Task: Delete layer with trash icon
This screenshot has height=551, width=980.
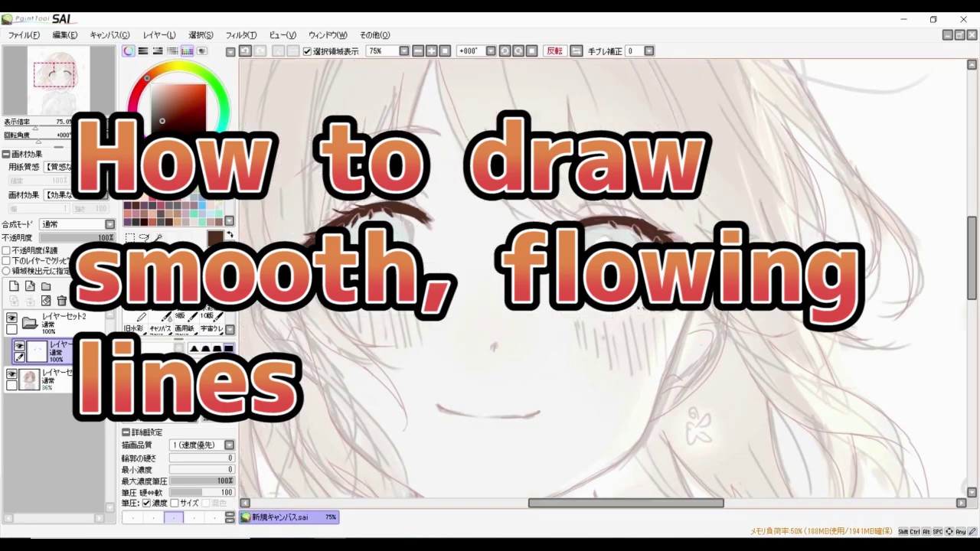Action: (62, 301)
